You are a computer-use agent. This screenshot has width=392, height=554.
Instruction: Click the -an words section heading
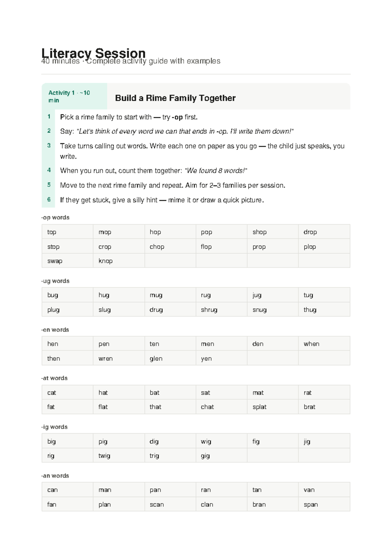tap(55, 476)
